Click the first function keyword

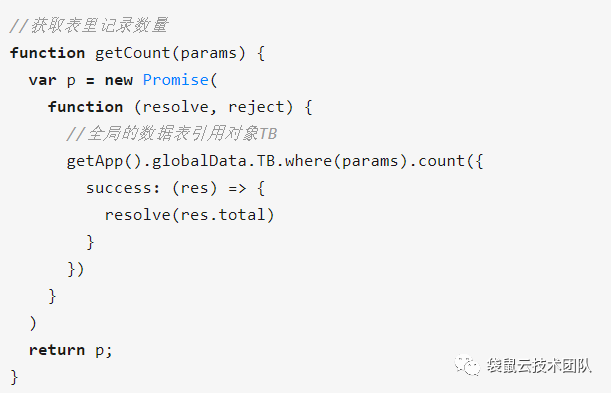tap(48, 53)
